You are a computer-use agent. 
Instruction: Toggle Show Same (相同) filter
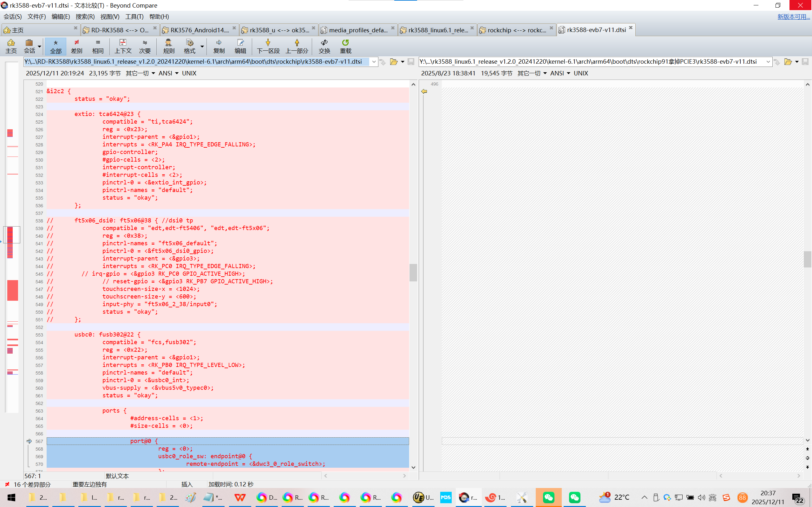(98, 46)
